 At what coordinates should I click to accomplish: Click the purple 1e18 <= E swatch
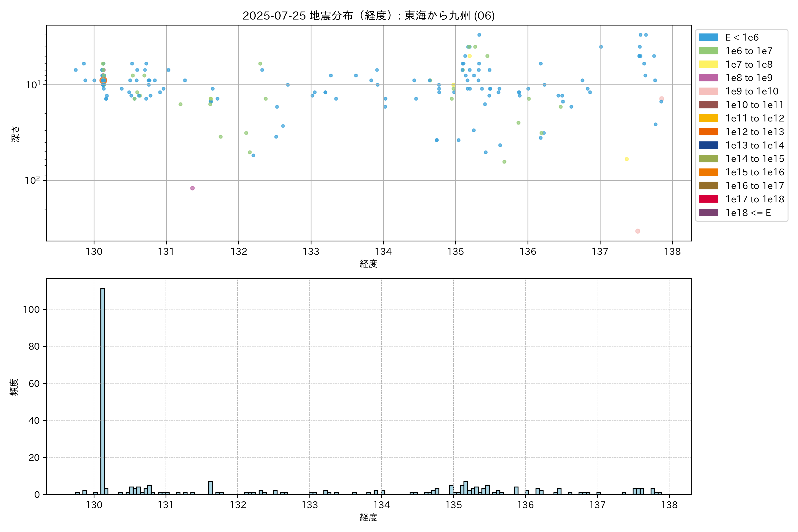(x=708, y=213)
